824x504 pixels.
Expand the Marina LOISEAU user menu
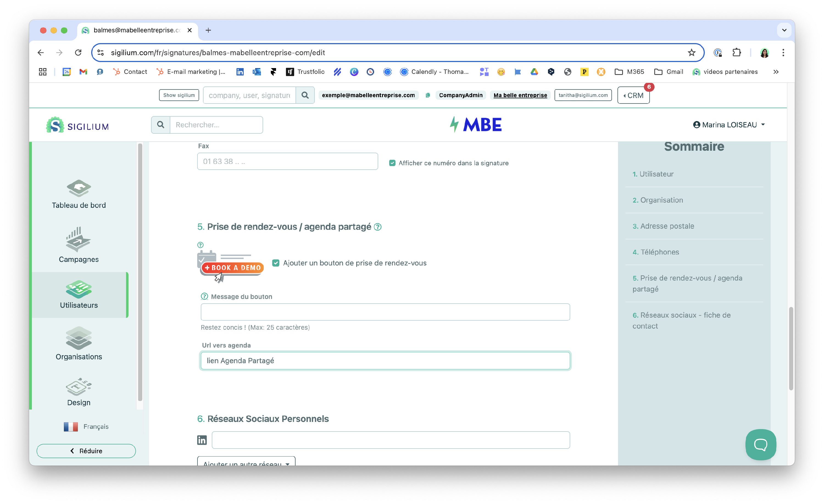(x=729, y=125)
